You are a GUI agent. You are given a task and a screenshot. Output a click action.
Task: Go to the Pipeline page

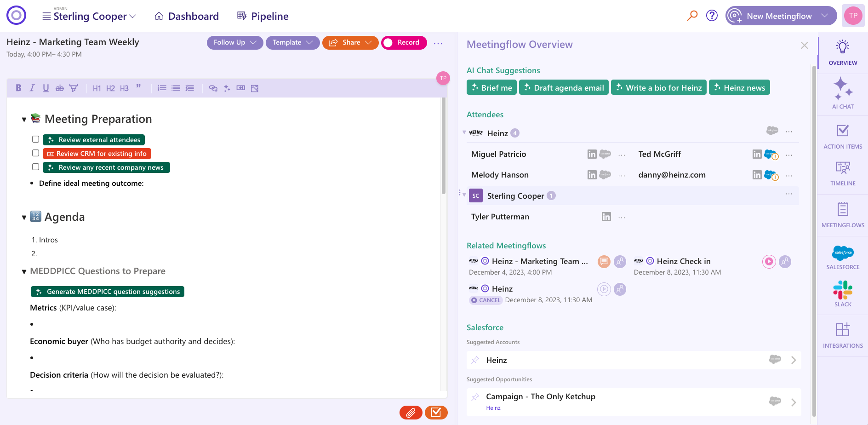pos(263,16)
